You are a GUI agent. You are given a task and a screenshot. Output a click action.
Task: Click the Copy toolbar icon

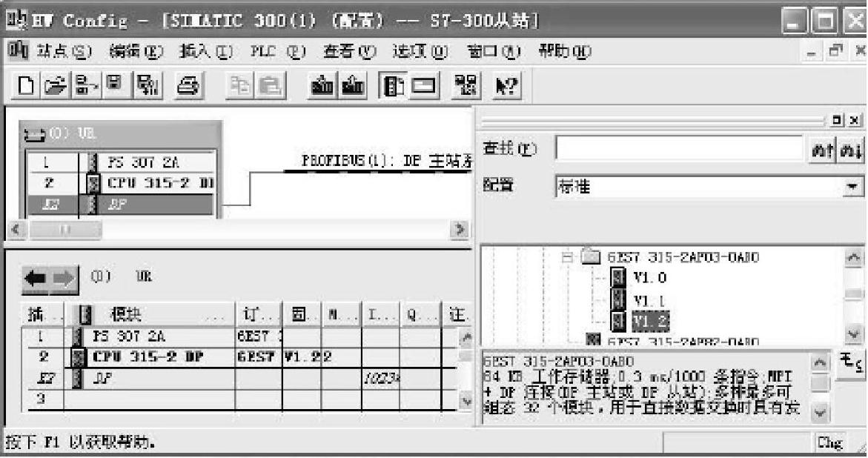click(x=239, y=86)
